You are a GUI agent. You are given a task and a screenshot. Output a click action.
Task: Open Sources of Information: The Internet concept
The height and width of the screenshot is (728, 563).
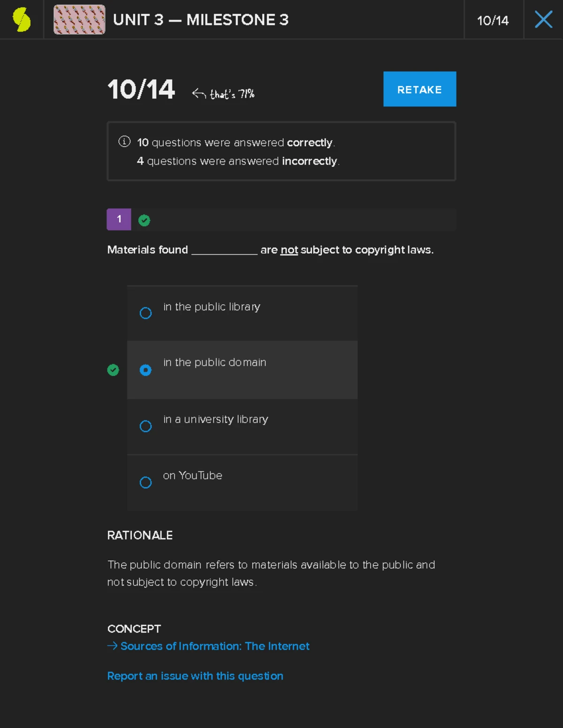pyautogui.click(x=215, y=646)
